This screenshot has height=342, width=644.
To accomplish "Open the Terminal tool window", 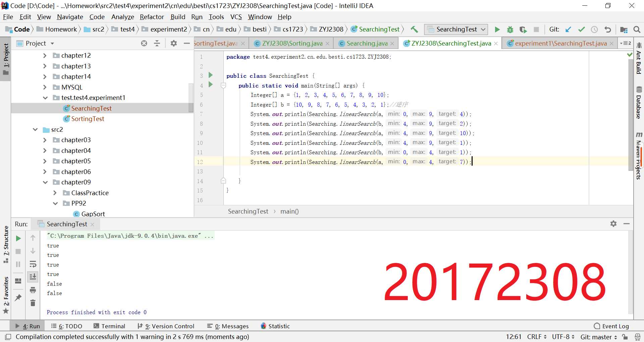I will (109, 326).
